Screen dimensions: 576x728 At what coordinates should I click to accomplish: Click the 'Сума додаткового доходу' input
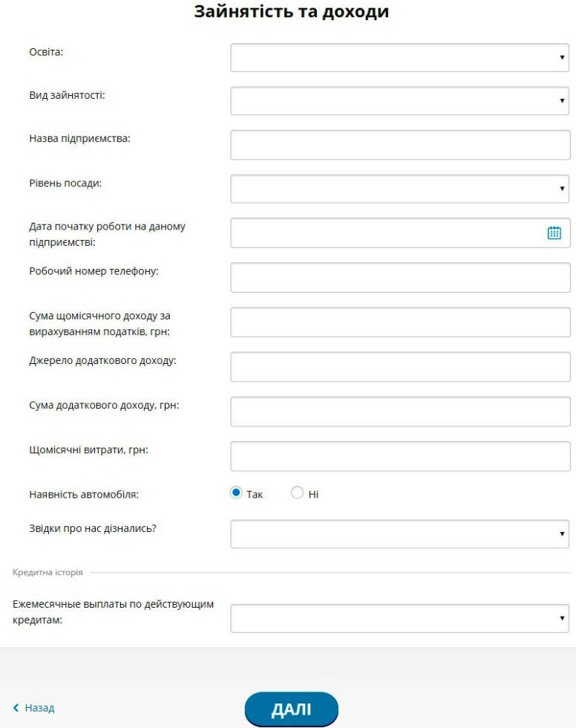click(x=399, y=412)
